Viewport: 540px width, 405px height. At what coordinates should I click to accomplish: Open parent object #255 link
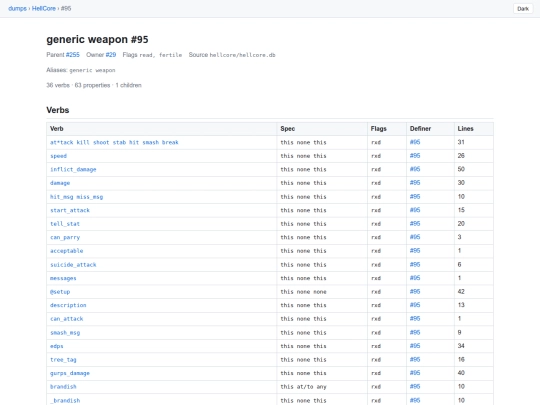[73, 55]
